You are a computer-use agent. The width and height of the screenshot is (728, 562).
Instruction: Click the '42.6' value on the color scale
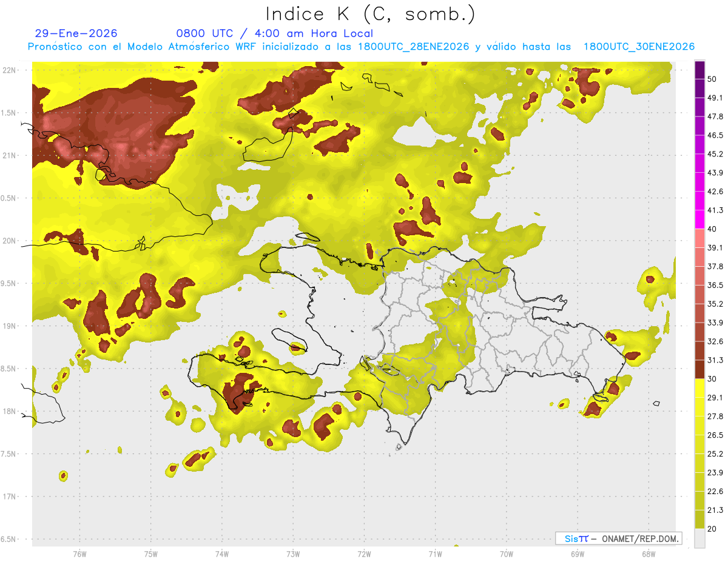[715, 192]
